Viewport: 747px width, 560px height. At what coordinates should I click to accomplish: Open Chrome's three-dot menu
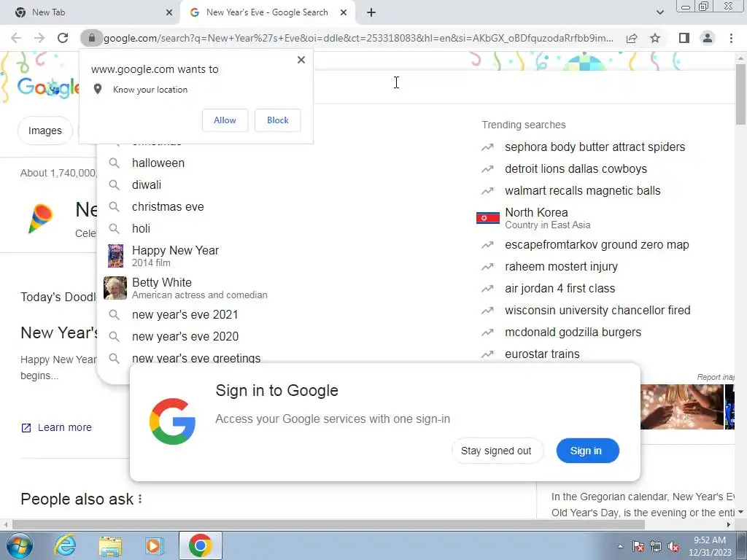click(x=731, y=38)
